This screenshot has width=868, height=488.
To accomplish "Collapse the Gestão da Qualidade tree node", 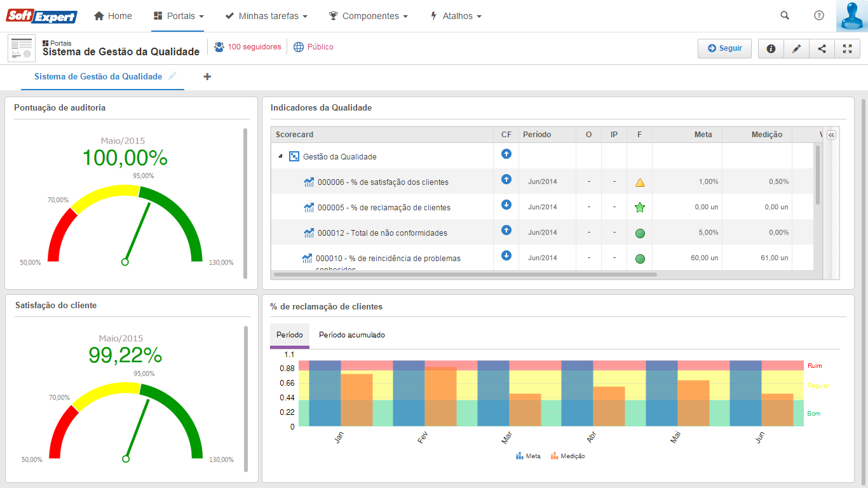I will [280, 156].
